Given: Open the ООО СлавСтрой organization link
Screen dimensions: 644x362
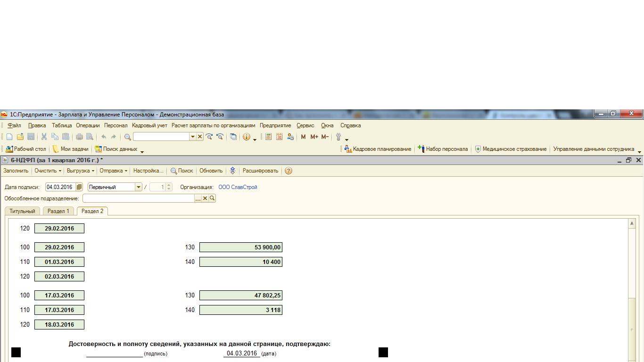Looking at the screenshot, I should click(238, 187).
